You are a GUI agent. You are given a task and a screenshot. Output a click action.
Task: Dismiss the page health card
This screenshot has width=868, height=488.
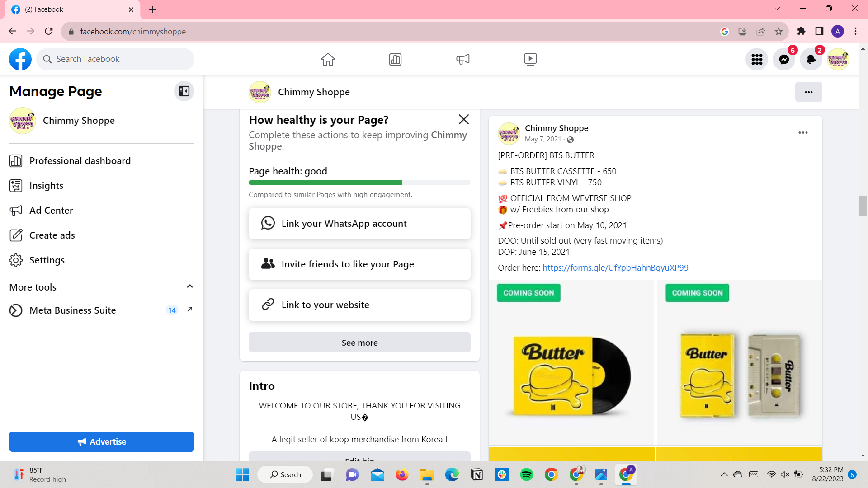[463, 119]
